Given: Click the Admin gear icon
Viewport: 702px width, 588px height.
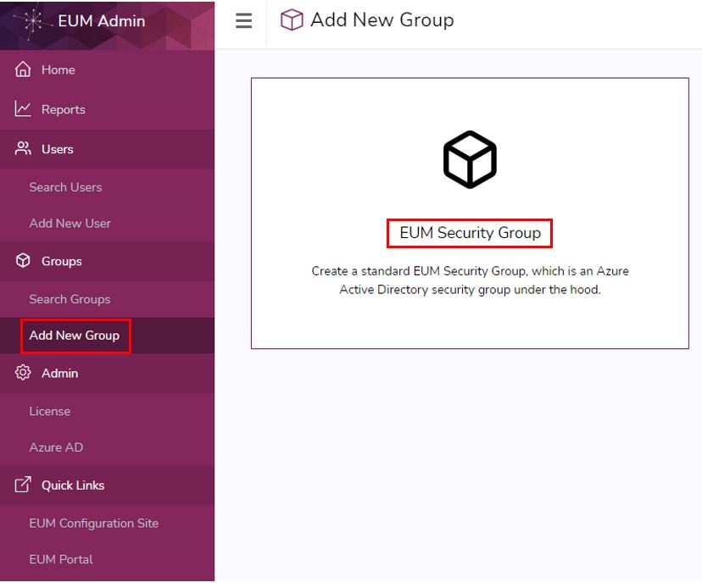Looking at the screenshot, I should [23, 372].
